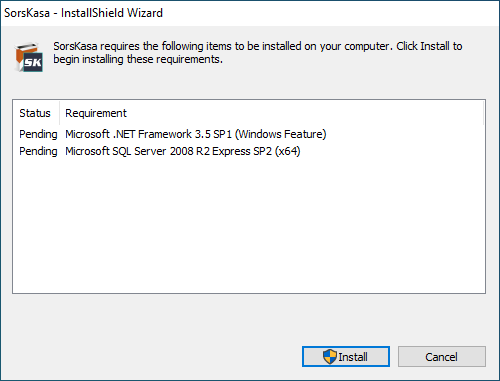This screenshot has height=381, width=500.
Task: Click Pending status beside .NET Framework
Action: point(38,134)
